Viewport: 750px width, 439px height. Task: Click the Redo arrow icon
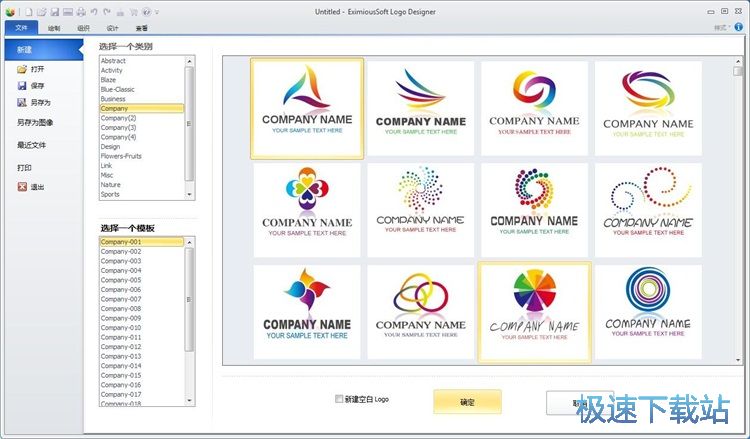tap(107, 12)
